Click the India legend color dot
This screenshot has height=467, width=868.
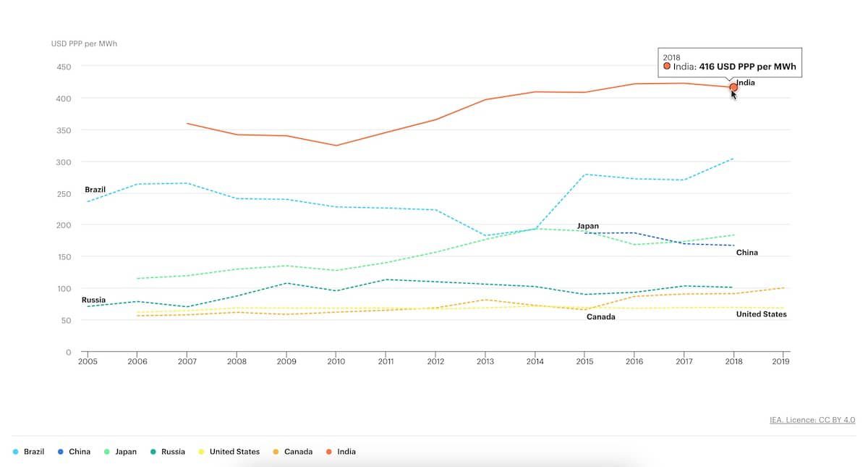tap(330, 451)
